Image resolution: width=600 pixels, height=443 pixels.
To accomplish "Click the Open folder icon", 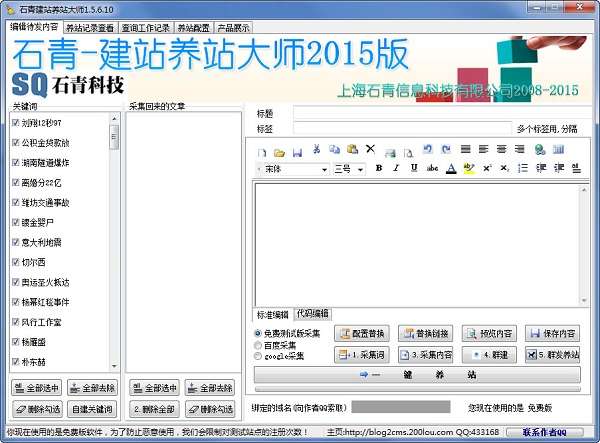I will tap(280, 151).
